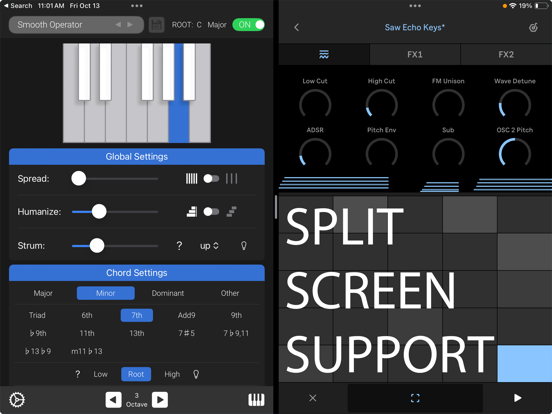Screen dimensions: 552x414
Task: Toggle the Spread mode switch
Action: 211,178
